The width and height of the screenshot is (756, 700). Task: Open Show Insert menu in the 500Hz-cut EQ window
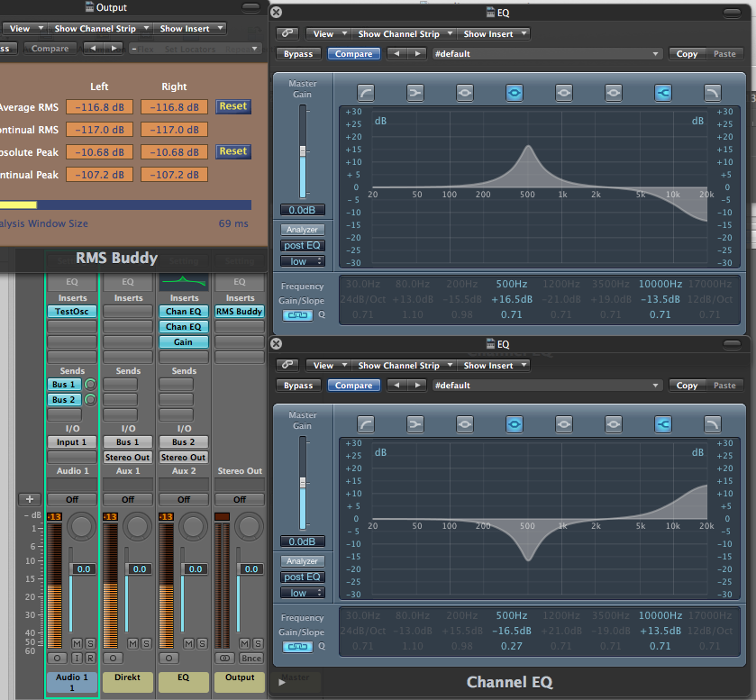point(493,366)
